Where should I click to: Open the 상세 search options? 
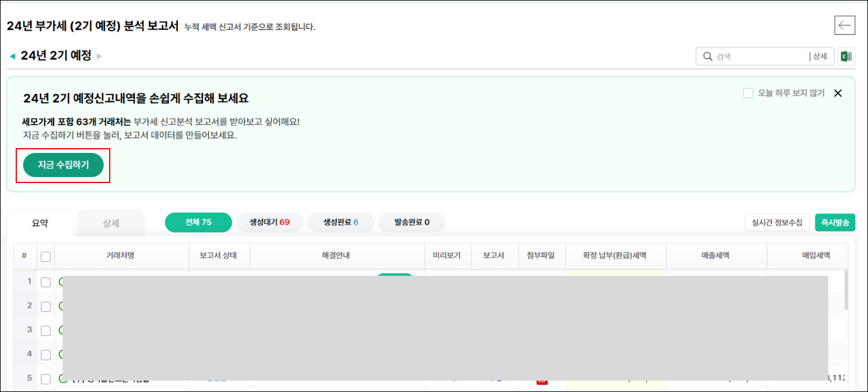click(820, 57)
